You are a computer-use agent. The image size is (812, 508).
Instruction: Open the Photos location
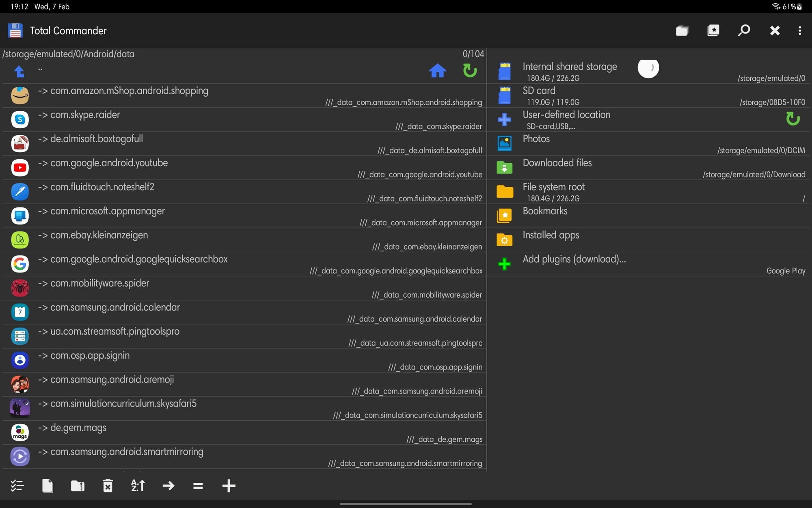(x=649, y=144)
